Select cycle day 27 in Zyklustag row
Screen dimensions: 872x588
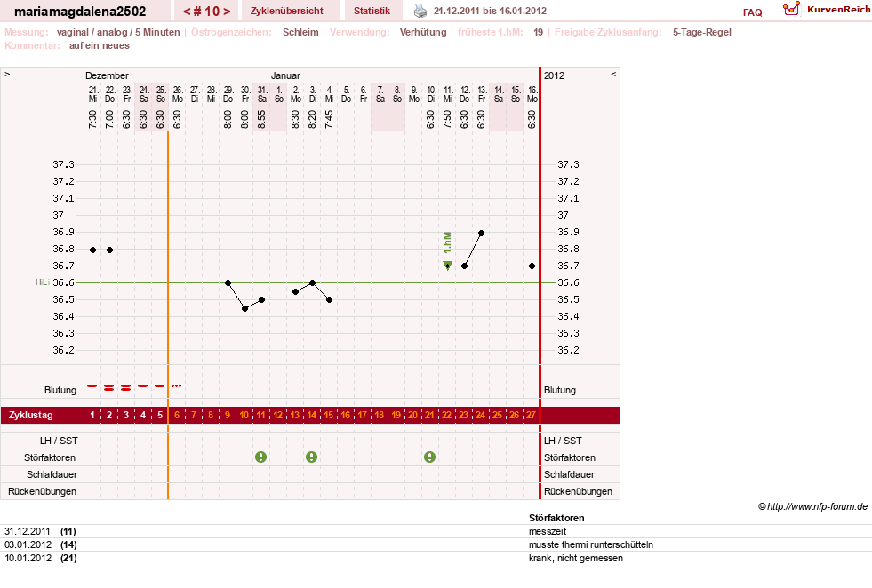tap(531, 415)
